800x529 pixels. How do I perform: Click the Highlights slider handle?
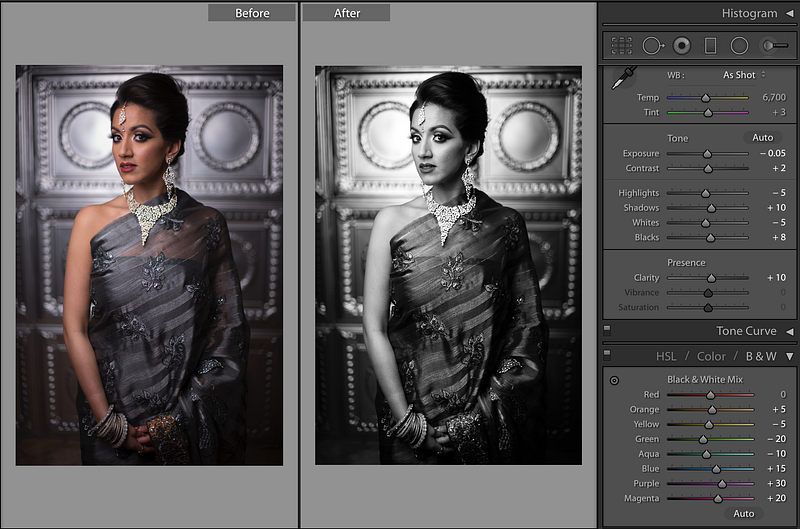[706, 193]
